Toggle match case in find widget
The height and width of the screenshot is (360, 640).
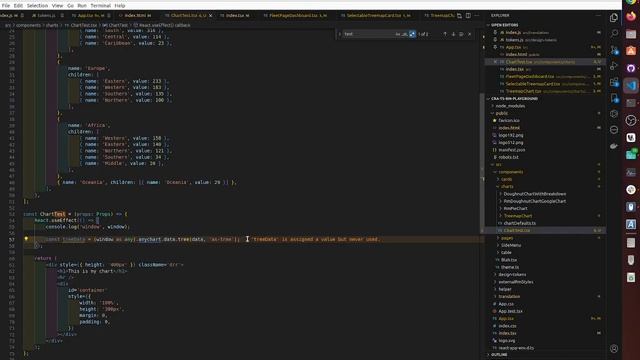click(398, 34)
